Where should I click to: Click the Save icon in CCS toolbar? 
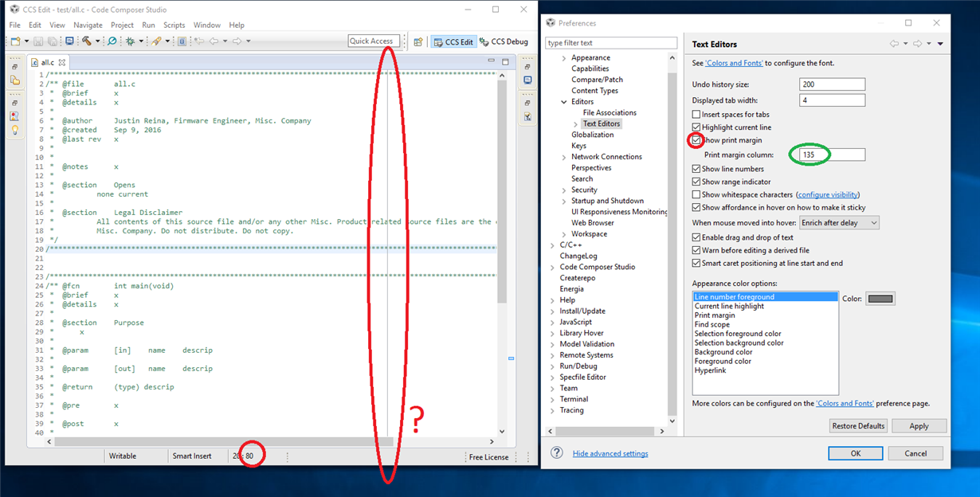(x=38, y=41)
